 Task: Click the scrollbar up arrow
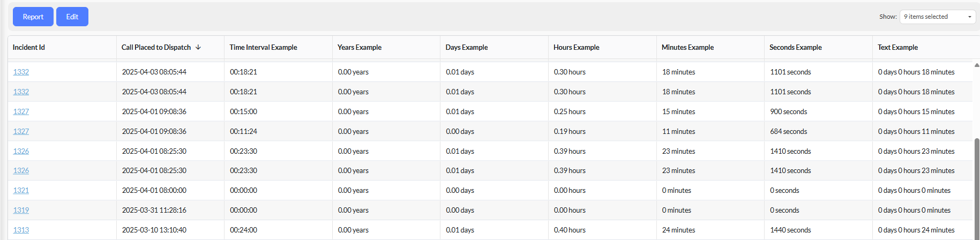977,65
